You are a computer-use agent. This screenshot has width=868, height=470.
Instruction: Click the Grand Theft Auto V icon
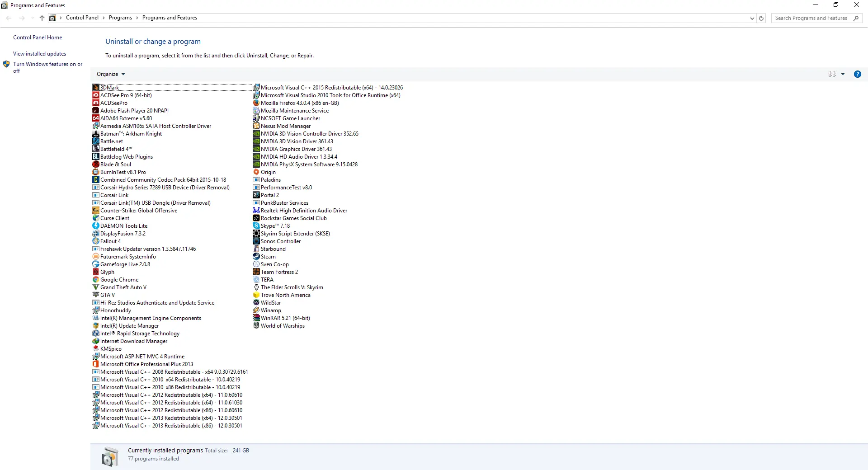[x=96, y=287]
